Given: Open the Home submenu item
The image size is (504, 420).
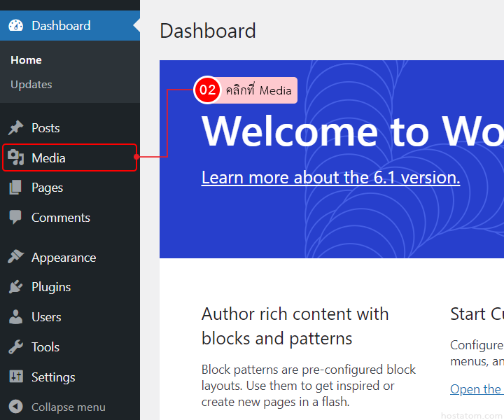Looking at the screenshot, I should coord(26,60).
